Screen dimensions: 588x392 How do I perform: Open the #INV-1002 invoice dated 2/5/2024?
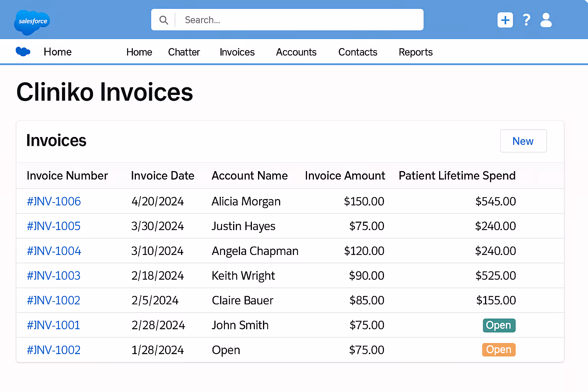54,300
